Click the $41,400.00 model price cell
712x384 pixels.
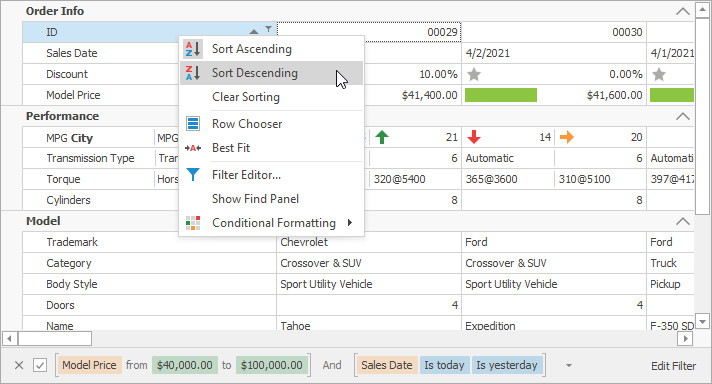point(412,95)
